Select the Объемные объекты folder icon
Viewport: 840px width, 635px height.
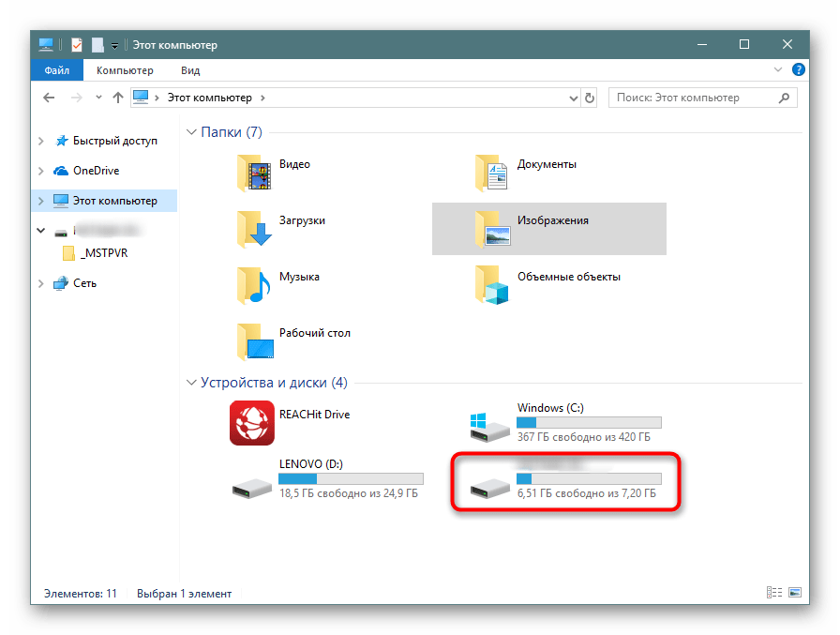click(493, 285)
